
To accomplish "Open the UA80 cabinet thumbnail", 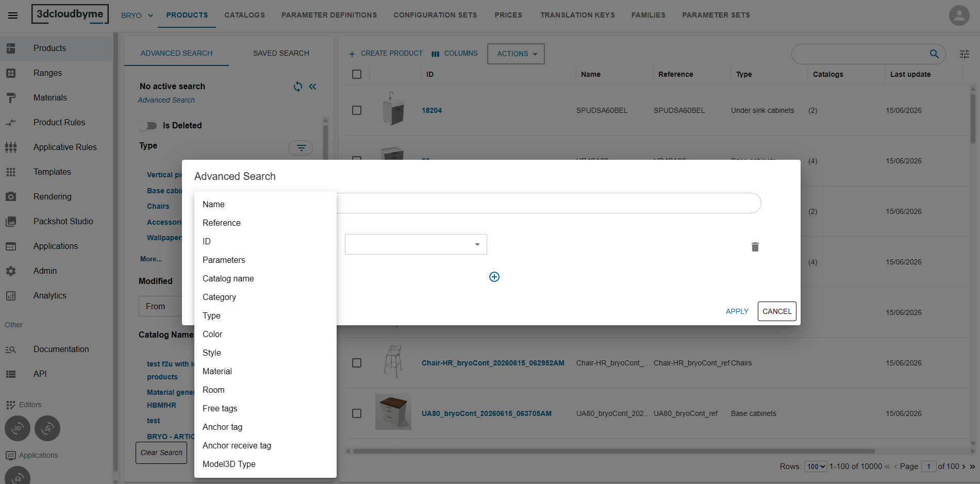I will point(393,412).
